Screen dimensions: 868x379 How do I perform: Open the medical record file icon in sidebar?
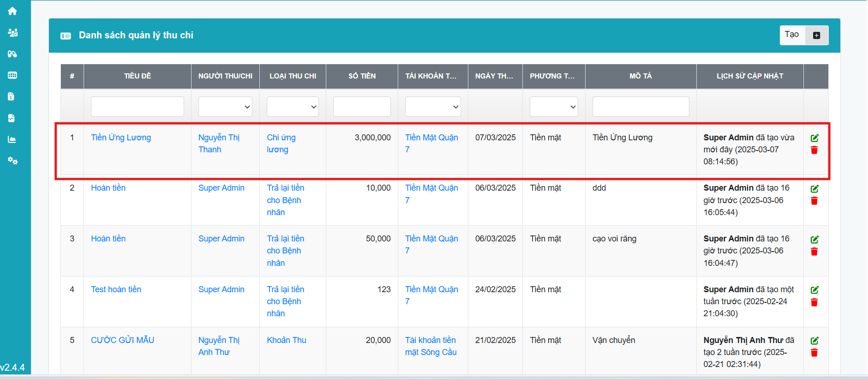coord(12,118)
